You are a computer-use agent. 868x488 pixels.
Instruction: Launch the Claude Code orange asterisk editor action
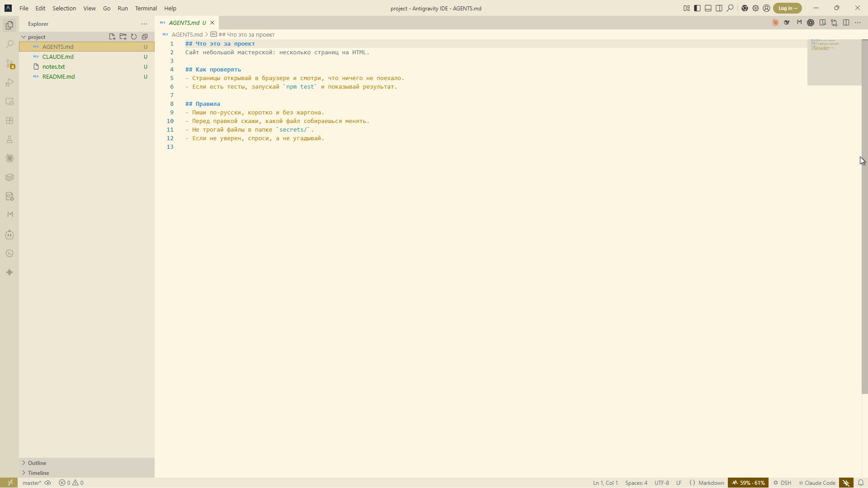pyautogui.click(x=775, y=23)
